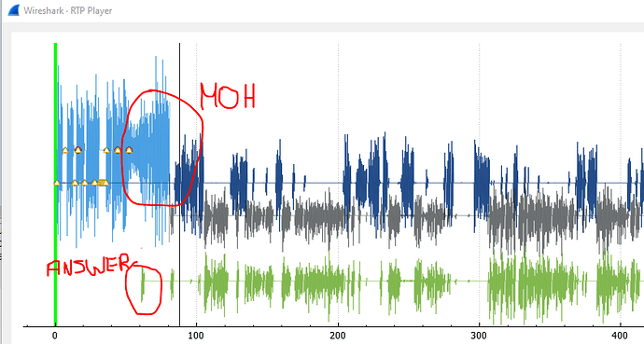Click the 300 label on time axis

point(479,336)
